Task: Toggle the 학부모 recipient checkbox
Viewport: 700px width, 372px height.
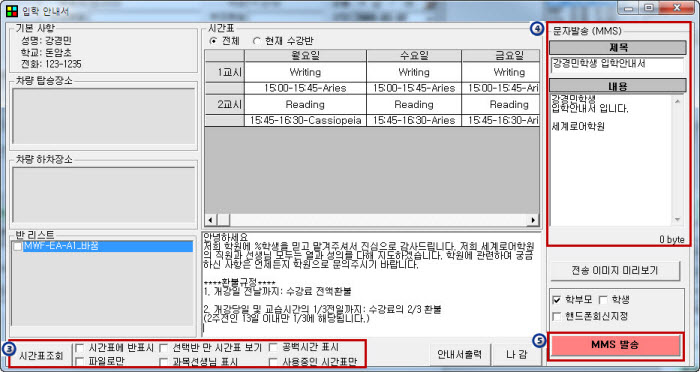Action: pyautogui.click(x=556, y=300)
